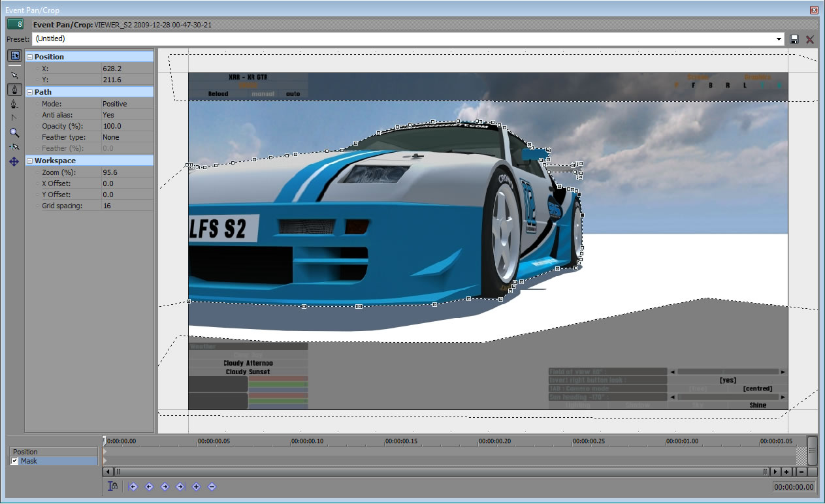Click the Position section header
The height and width of the screenshot is (504, 825).
(89, 57)
